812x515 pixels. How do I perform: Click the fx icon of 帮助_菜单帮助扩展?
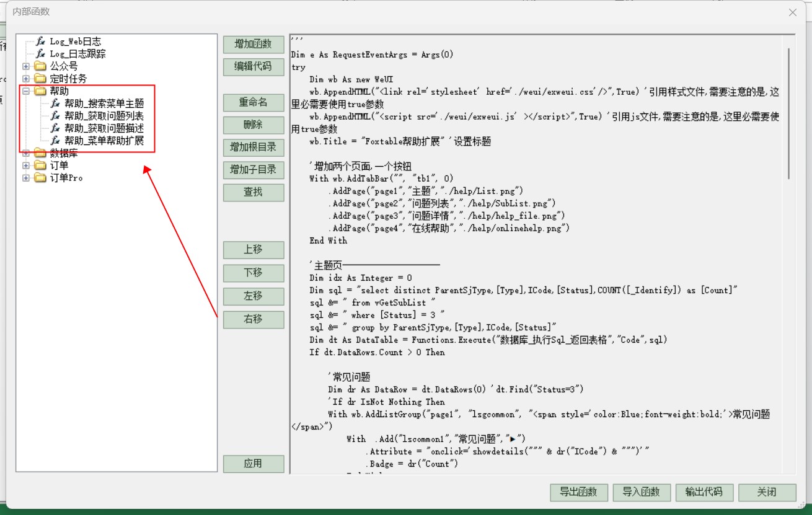pos(55,141)
